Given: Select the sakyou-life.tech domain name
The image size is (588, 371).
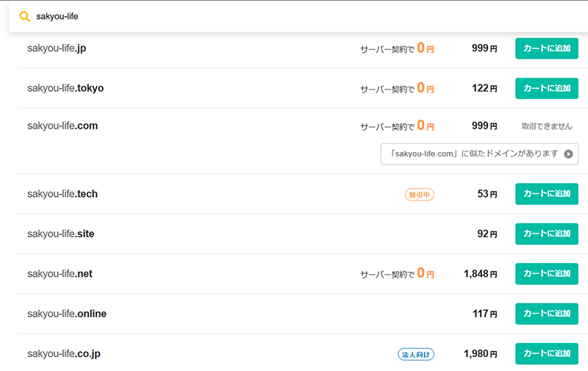Looking at the screenshot, I should click(62, 194).
